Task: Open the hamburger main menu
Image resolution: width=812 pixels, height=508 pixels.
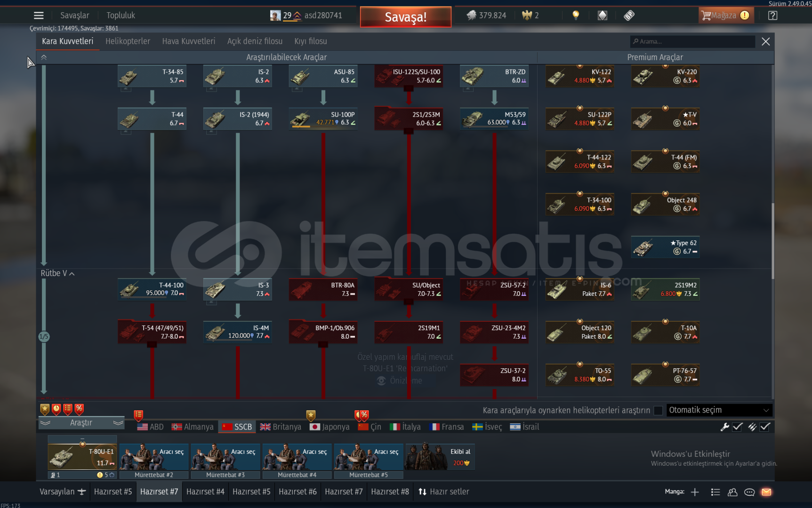Action: (39, 16)
